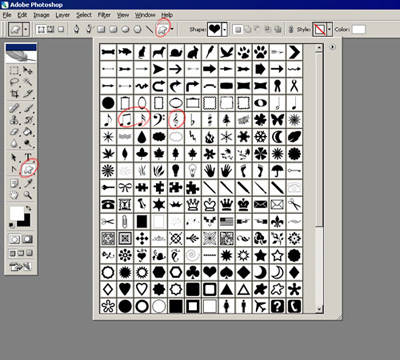Pick the treble clef shape

point(176,119)
